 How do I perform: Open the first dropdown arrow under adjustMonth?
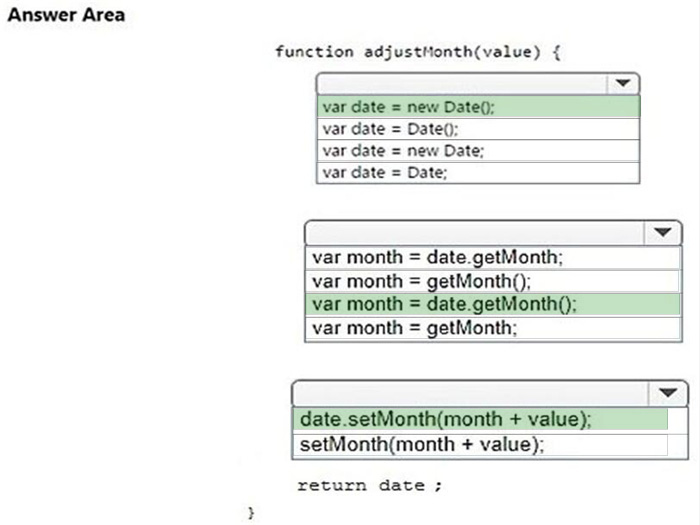[623, 83]
